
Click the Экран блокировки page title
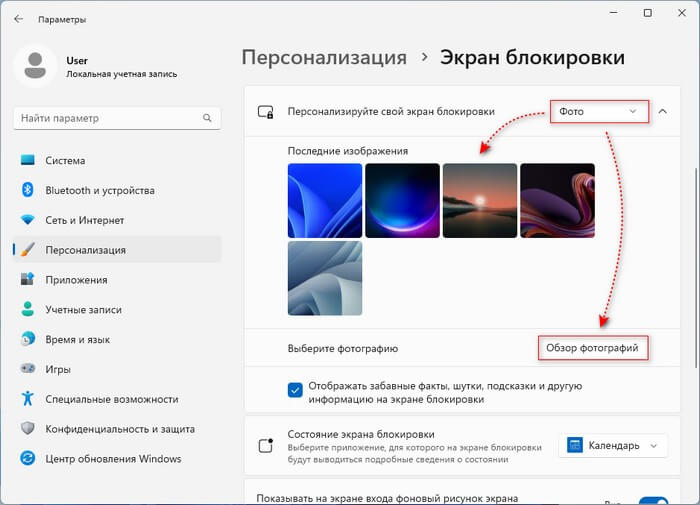[x=532, y=58]
